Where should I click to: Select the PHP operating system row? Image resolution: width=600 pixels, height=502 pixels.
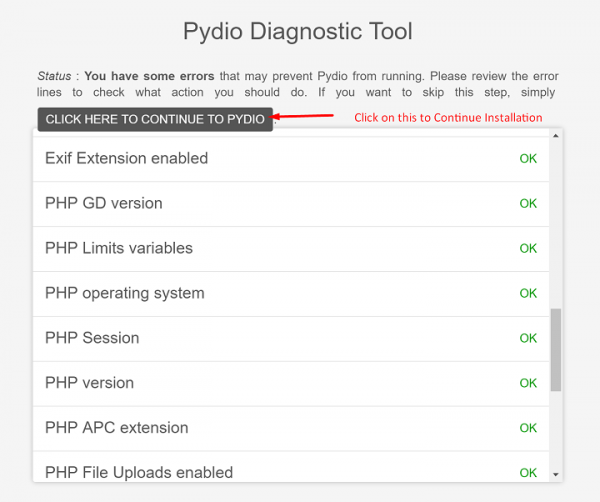[125, 293]
